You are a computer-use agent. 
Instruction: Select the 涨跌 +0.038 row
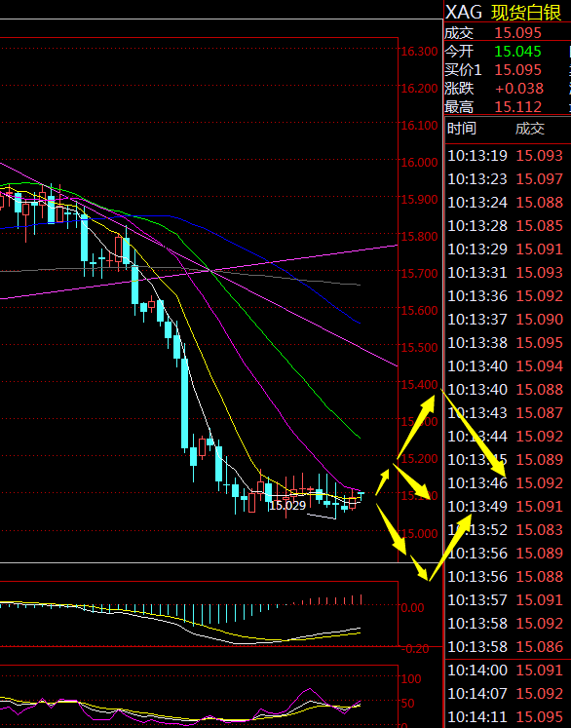[x=494, y=89]
